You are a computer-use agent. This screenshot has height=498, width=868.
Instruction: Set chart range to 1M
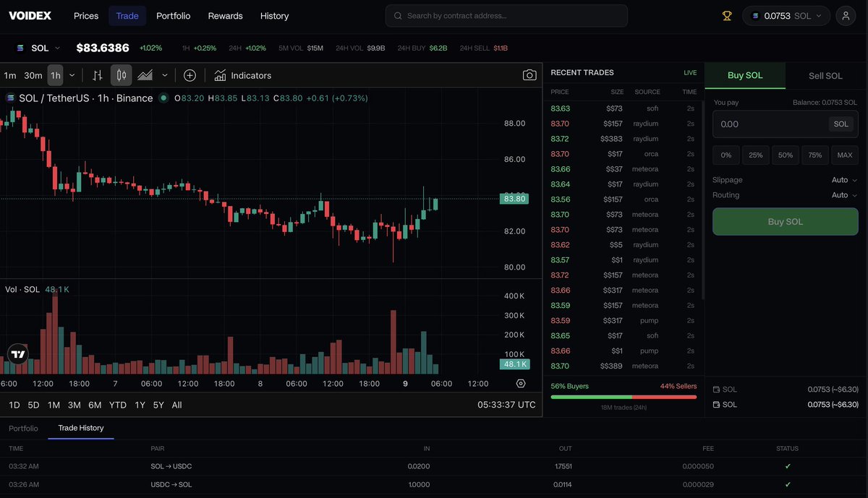[x=54, y=405]
